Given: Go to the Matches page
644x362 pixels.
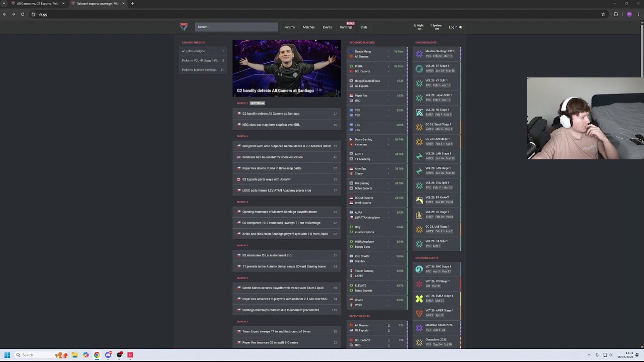Looking at the screenshot, I should pos(308,27).
